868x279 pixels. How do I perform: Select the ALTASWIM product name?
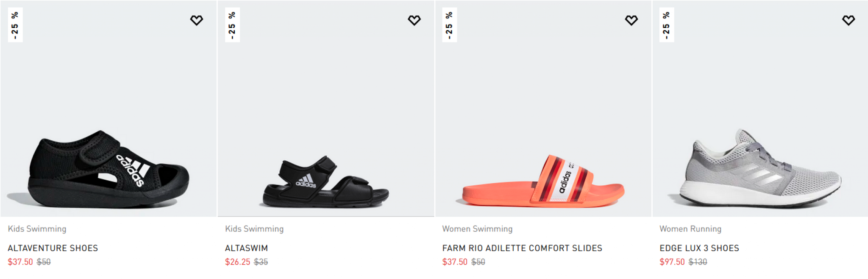(x=246, y=248)
